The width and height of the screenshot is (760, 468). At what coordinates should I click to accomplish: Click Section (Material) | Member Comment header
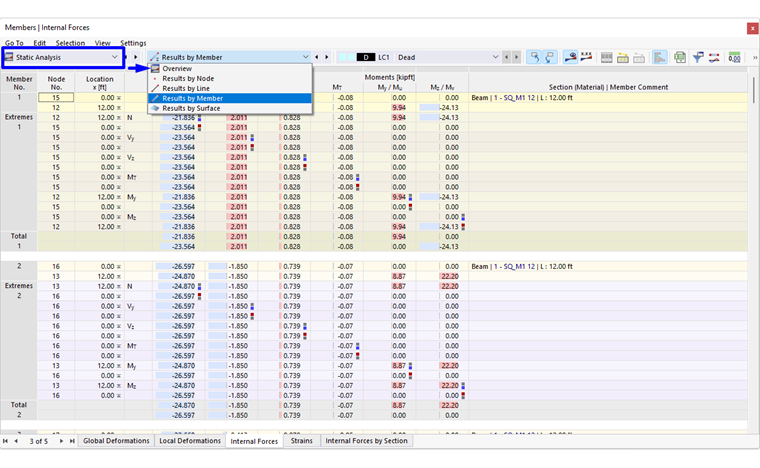click(608, 87)
